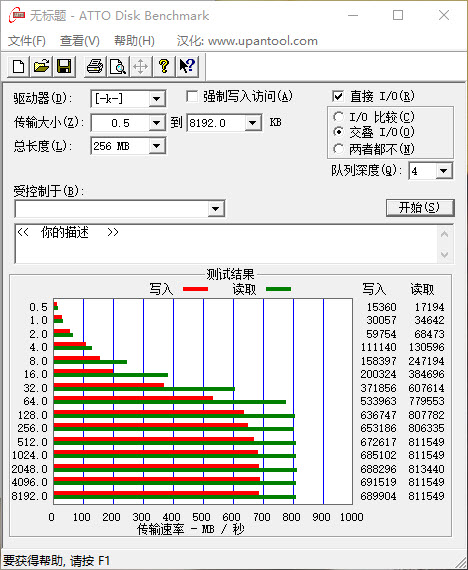Image resolution: width=468 pixels, height=570 pixels.
Task: Click the description box scroll down arrow
Action: pos(444,254)
